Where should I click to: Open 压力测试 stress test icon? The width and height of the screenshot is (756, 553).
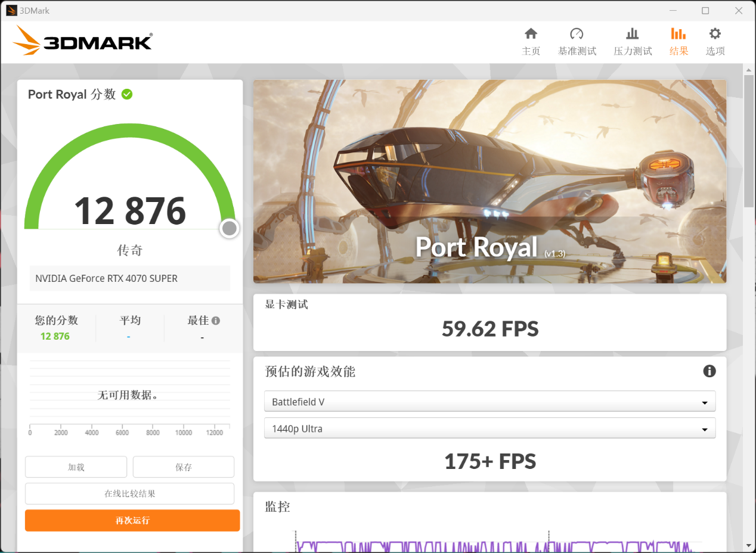pyautogui.click(x=633, y=34)
